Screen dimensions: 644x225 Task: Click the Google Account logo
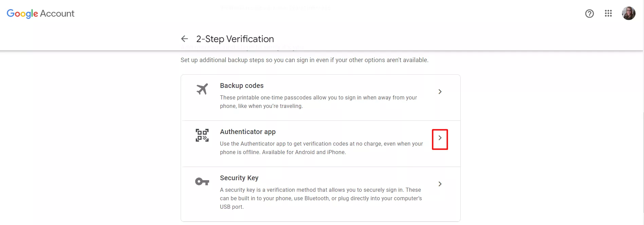(x=40, y=14)
